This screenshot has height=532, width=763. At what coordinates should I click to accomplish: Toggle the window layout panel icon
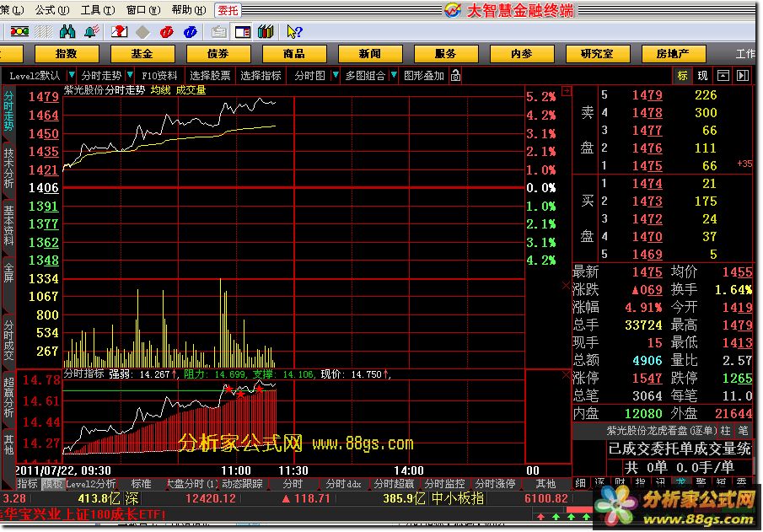point(242,32)
